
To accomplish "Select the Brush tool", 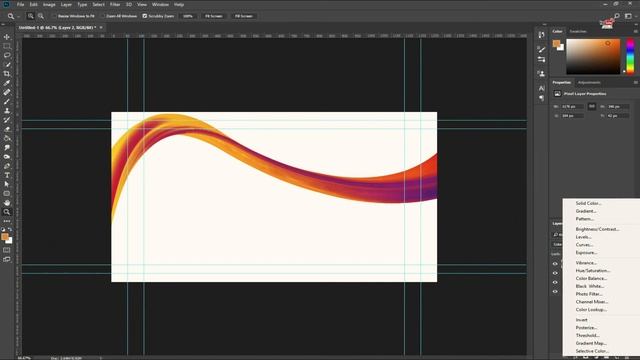I will 7,101.
